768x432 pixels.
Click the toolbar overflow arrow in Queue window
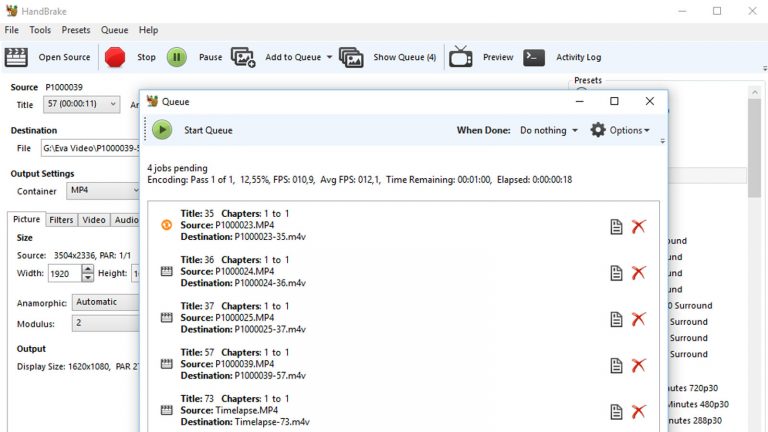click(662, 141)
